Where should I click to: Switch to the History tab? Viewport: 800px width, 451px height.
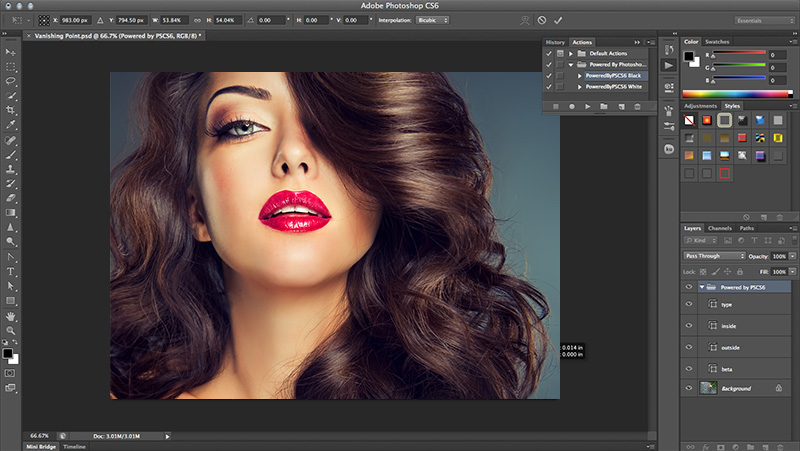click(555, 42)
